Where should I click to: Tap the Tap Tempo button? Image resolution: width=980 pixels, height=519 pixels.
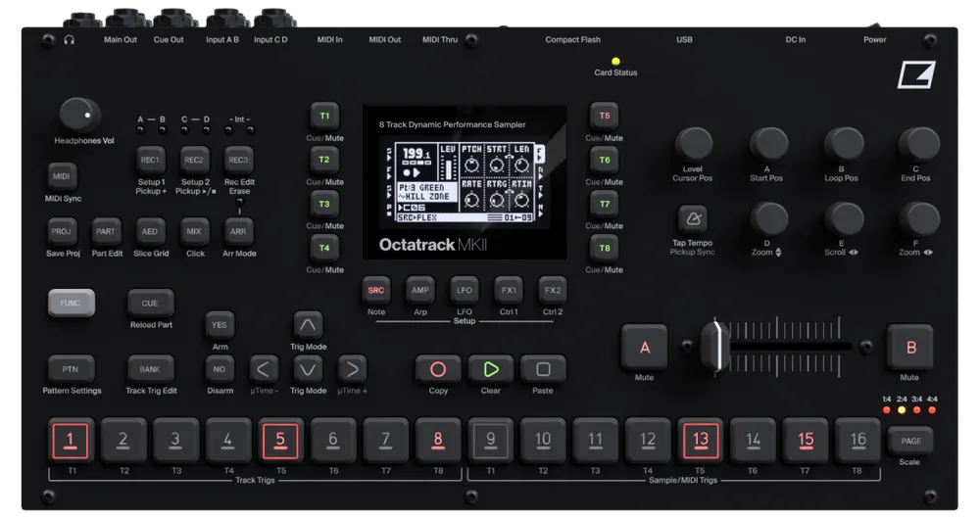(693, 219)
